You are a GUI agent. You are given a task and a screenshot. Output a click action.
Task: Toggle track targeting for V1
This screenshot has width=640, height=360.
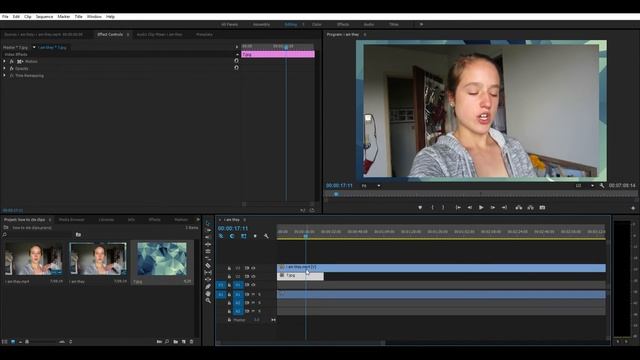pyautogui.click(x=238, y=284)
